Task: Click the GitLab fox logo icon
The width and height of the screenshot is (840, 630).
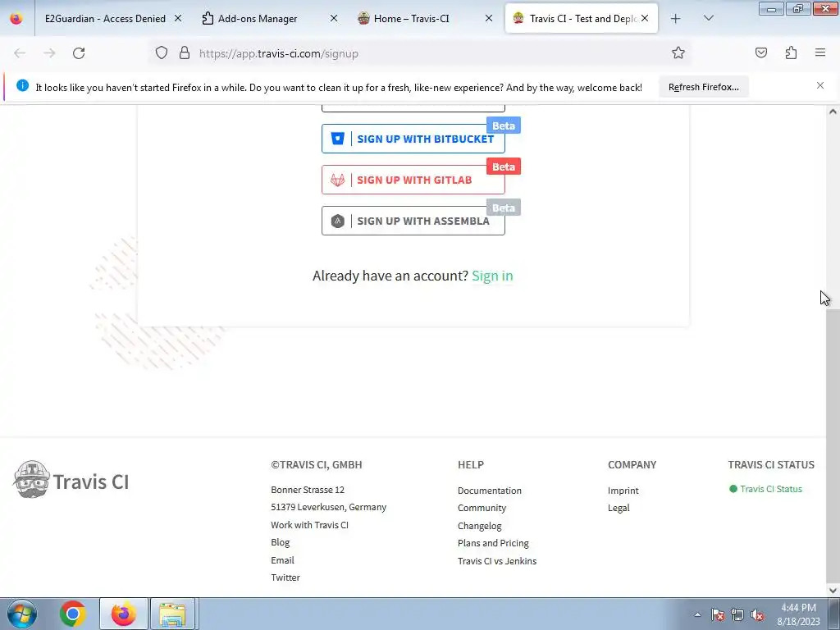Action: 337,180
